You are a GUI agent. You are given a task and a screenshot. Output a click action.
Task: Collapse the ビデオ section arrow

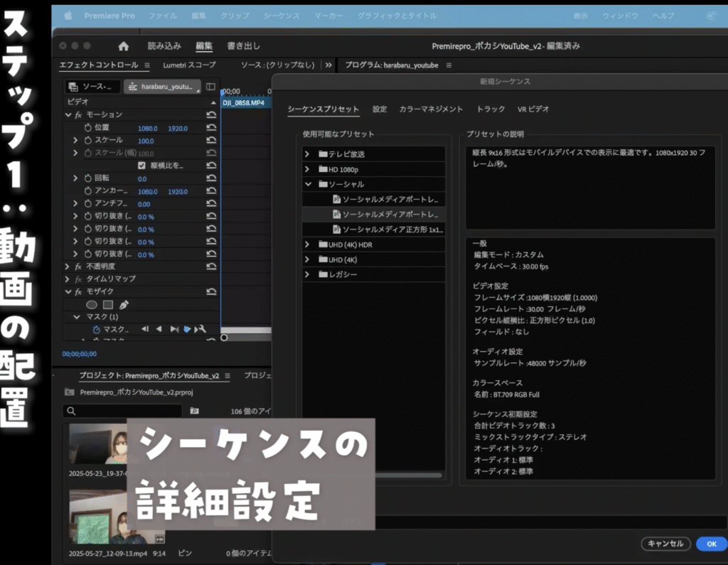pyautogui.click(x=213, y=102)
